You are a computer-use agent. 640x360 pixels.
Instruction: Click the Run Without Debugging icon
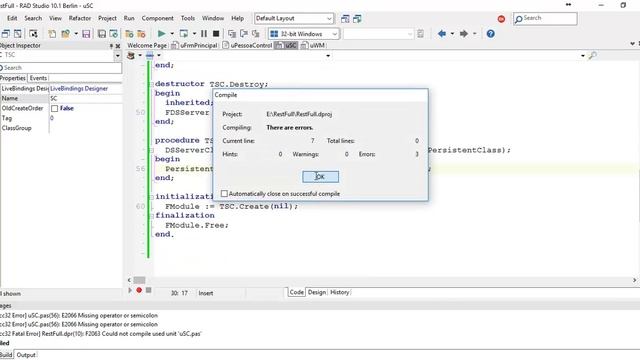pyautogui.click(x=184, y=33)
